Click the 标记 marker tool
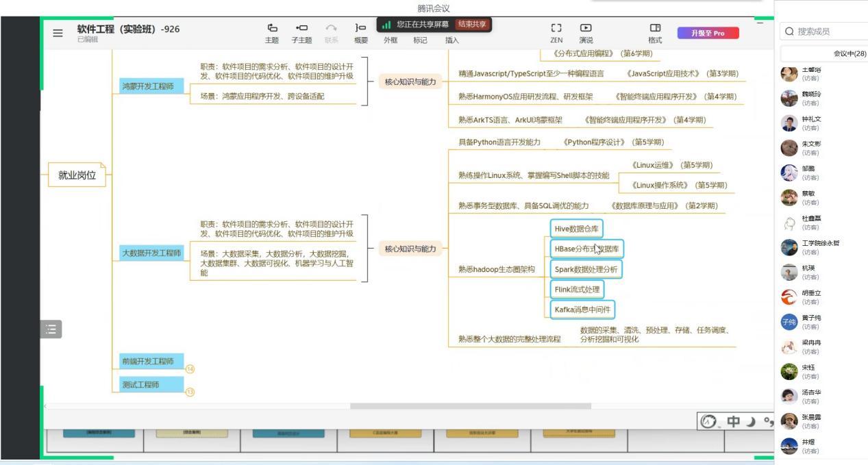Image resolution: width=868 pixels, height=465 pixels. 420,40
